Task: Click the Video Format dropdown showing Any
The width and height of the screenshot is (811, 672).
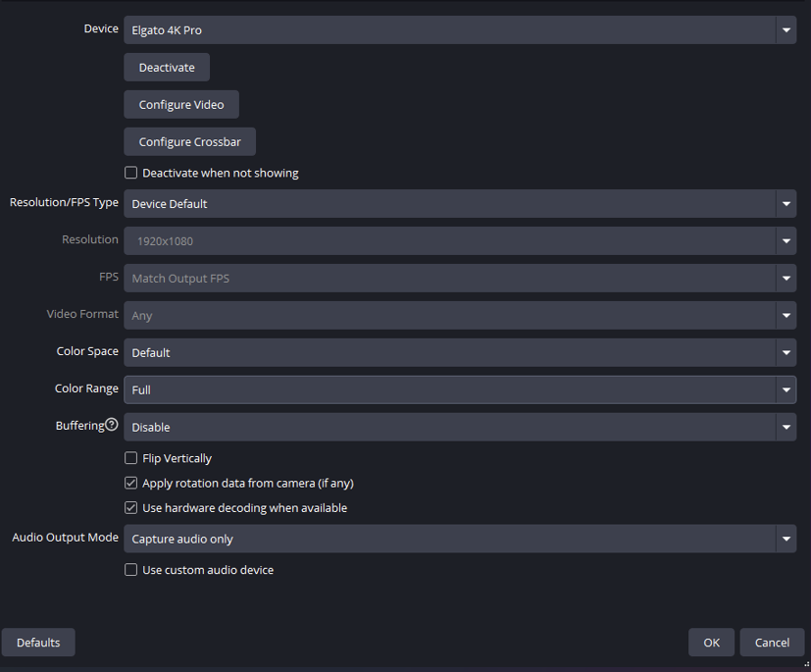Action: [x=460, y=316]
